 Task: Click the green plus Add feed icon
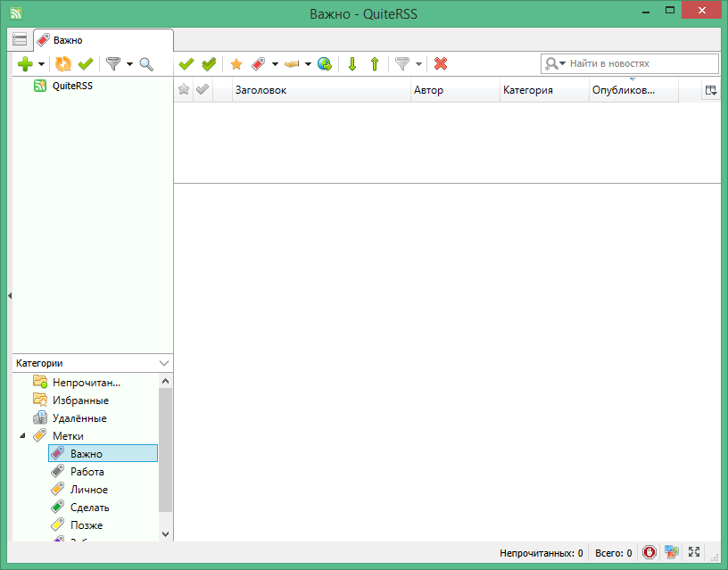click(x=25, y=64)
